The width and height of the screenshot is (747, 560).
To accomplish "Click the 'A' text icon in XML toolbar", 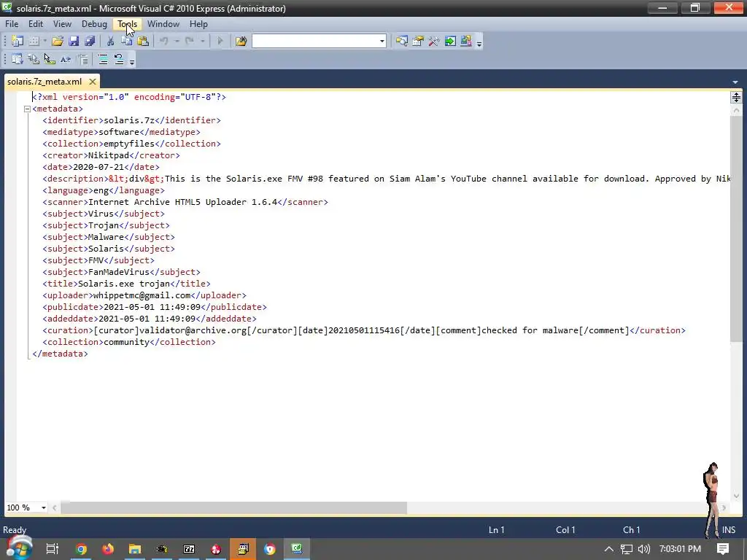I will (65, 60).
